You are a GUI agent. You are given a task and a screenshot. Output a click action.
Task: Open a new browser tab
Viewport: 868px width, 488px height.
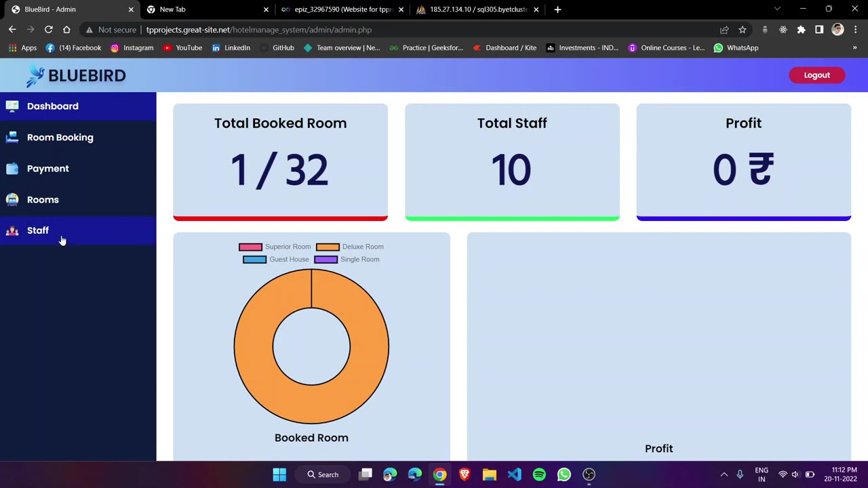(x=557, y=9)
